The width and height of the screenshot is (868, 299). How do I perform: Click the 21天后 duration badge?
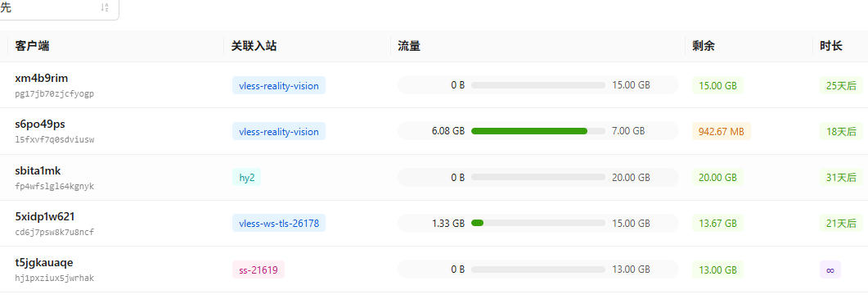pos(841,223)
